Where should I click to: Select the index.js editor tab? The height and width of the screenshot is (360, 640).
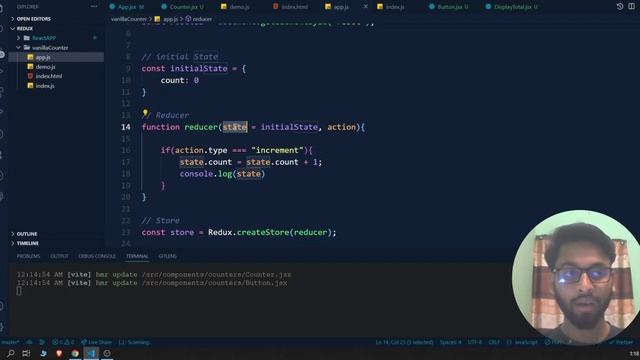391,7
